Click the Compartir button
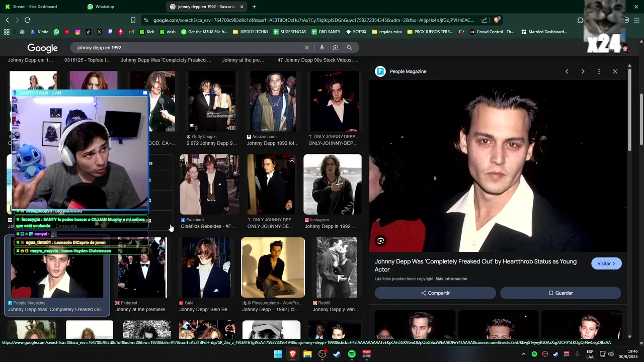Screen dimensions: 644x362 435,293
